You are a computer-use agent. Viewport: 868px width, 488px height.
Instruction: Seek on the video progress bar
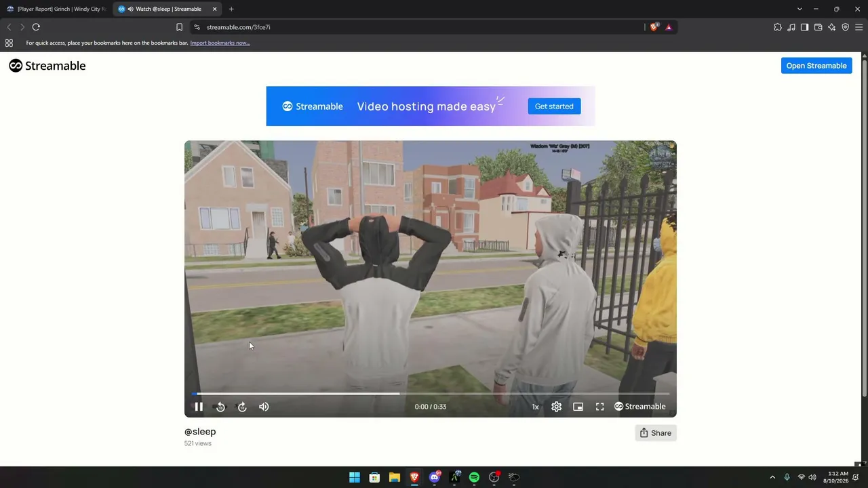[x=430, y=393]
